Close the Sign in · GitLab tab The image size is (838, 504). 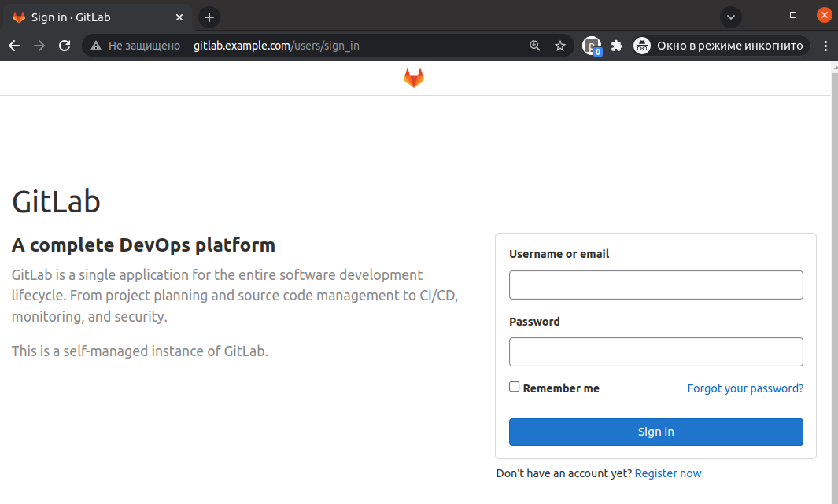pos(179,17)
